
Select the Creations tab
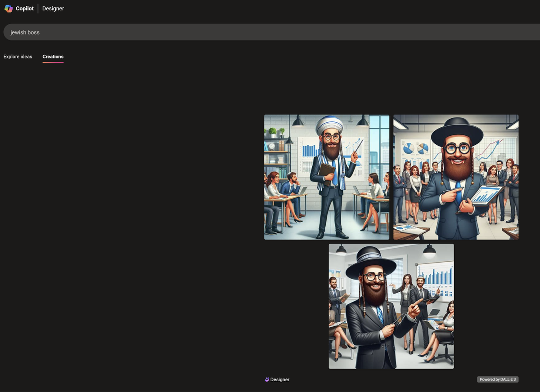pyautogui.click(x=53, y=57)
